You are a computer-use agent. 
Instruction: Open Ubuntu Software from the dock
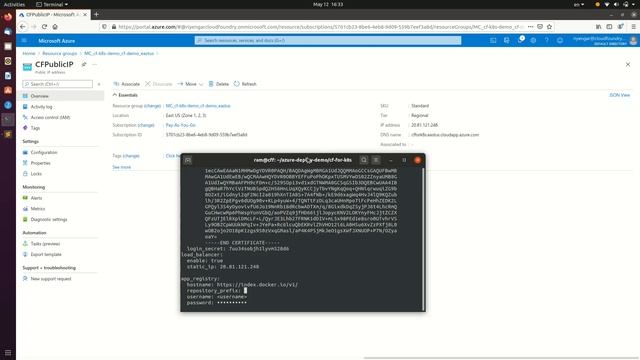8,90
